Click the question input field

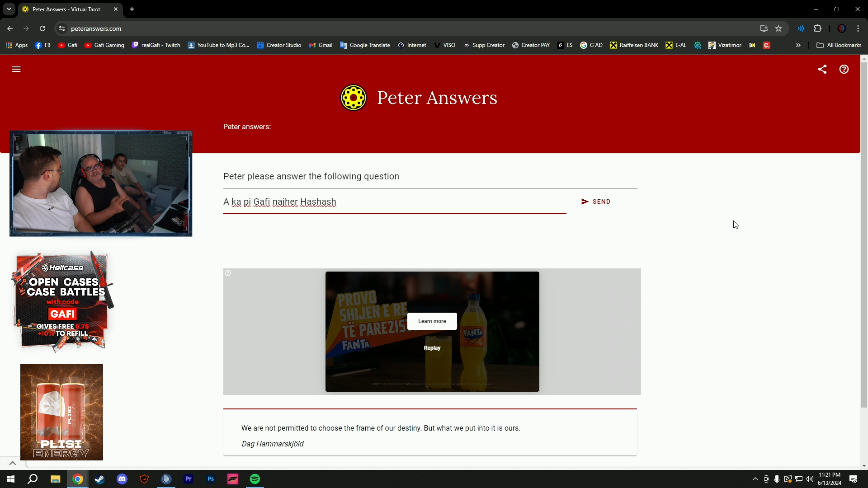point(395,202)
